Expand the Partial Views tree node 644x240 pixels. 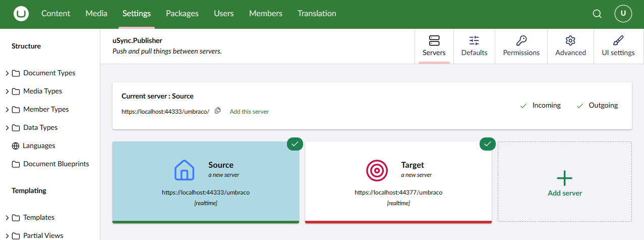pos(7,236)
